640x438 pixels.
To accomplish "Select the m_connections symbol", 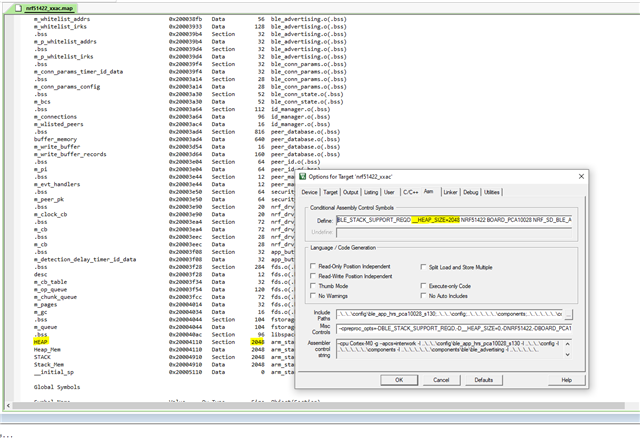I will click(55, 117).
